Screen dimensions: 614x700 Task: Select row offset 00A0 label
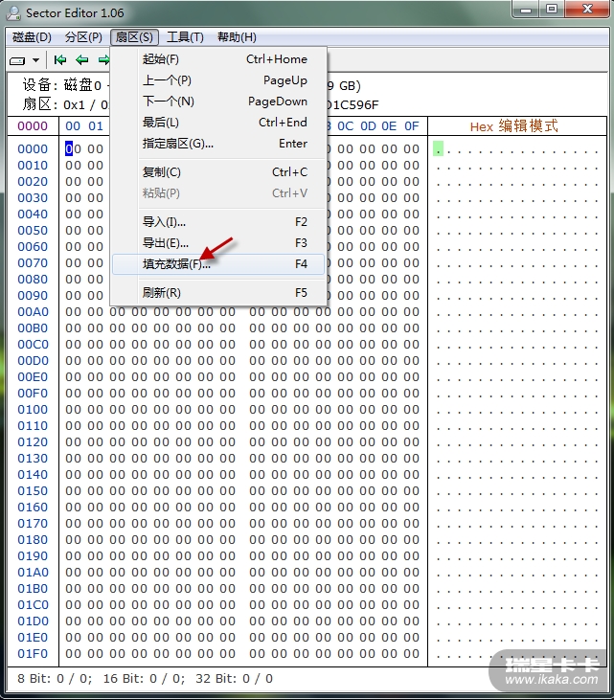coord(33,312)
